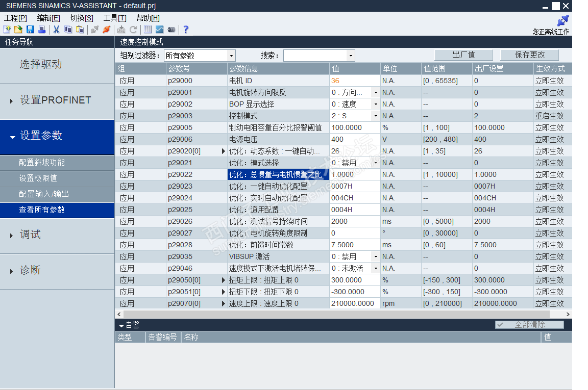Click the orange Go offline plug icon
This screenshot has height=390, width=588.
coord(107,30)
